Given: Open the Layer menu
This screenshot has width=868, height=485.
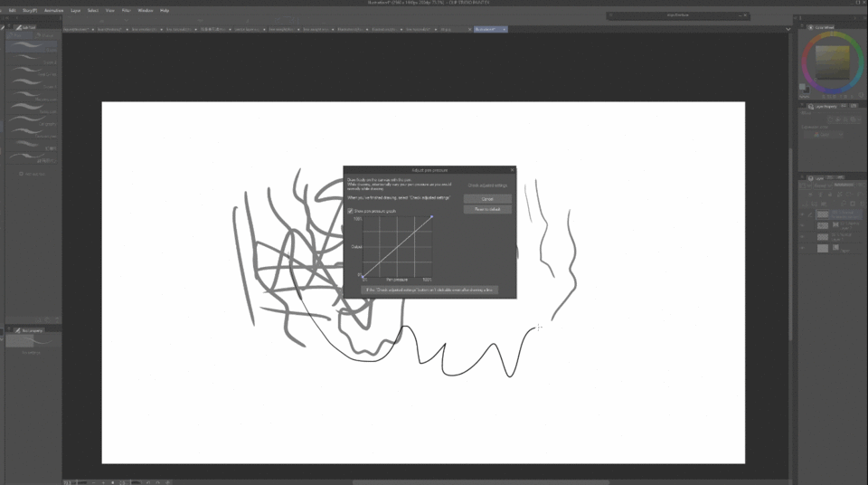Looking at the screenshot, I should pos(76,11).
